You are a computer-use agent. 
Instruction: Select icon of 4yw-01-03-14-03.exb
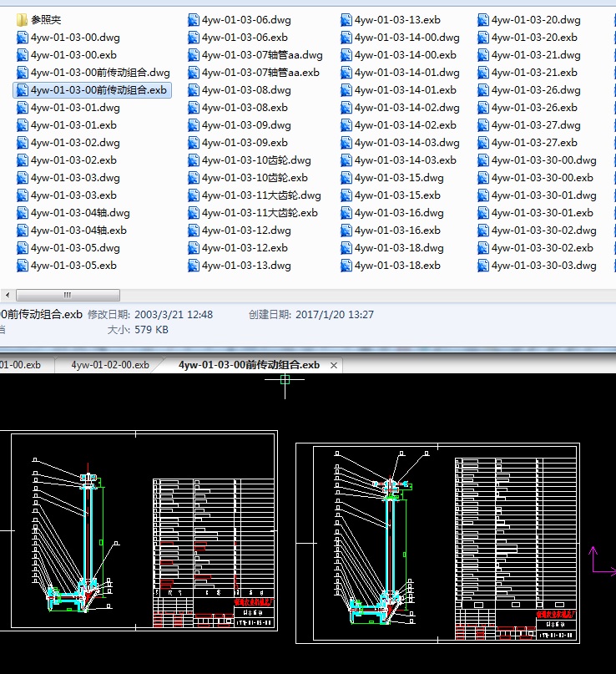click(x=346, y=160)
